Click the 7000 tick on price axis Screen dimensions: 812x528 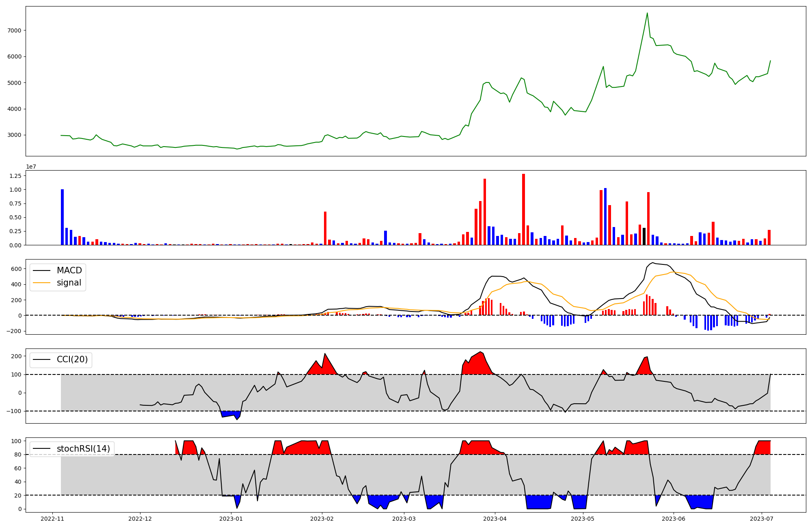tap(14, 30)
